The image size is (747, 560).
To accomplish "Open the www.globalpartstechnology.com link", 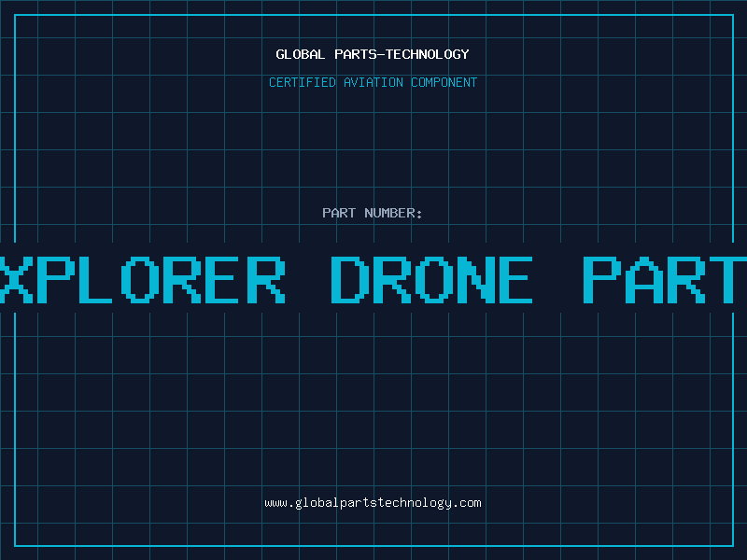I will (373, 503).
